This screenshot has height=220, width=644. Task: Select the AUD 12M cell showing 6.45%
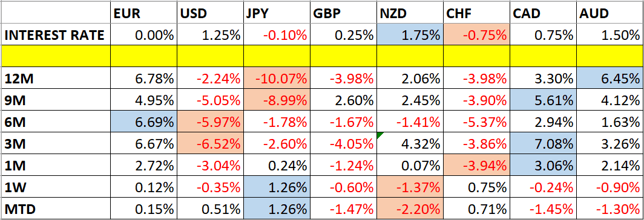(x=609, y=77)
